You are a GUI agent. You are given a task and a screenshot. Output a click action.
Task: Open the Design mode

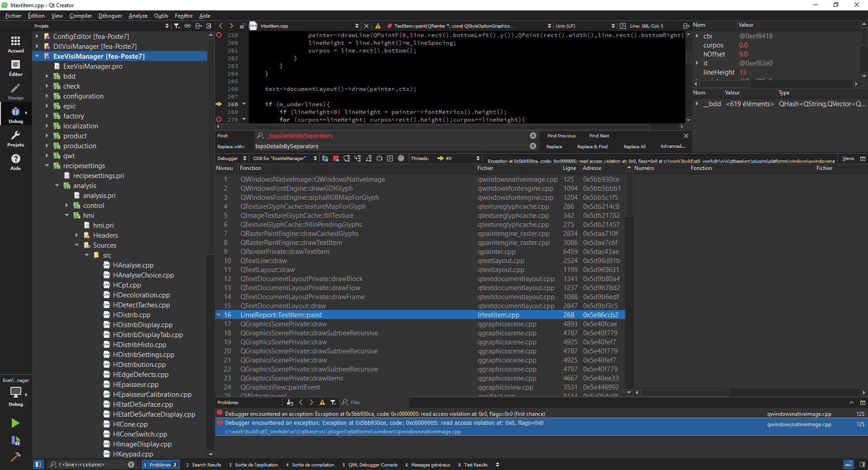point(15,91)
